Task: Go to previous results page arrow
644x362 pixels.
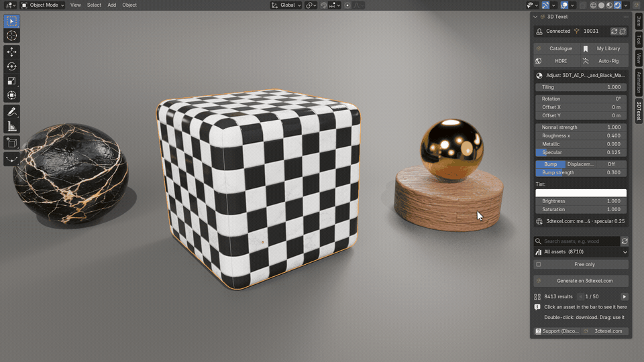Action: point(580,296)
